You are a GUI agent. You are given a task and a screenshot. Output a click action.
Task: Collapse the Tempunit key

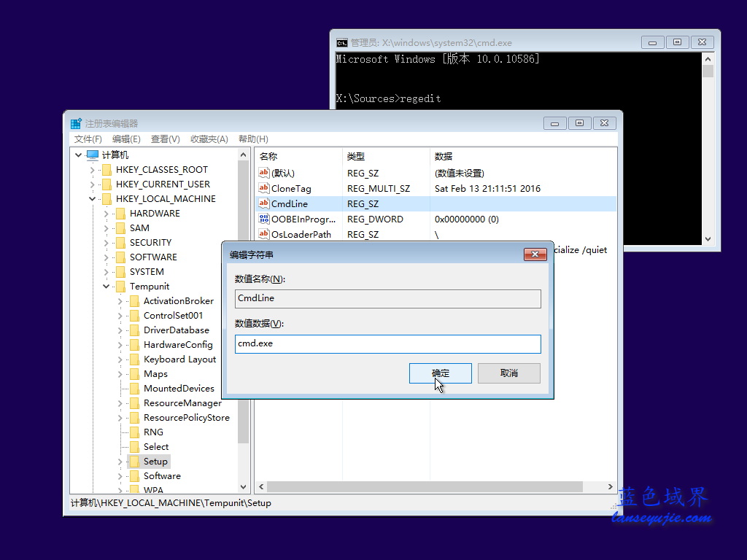coord(107,286)
